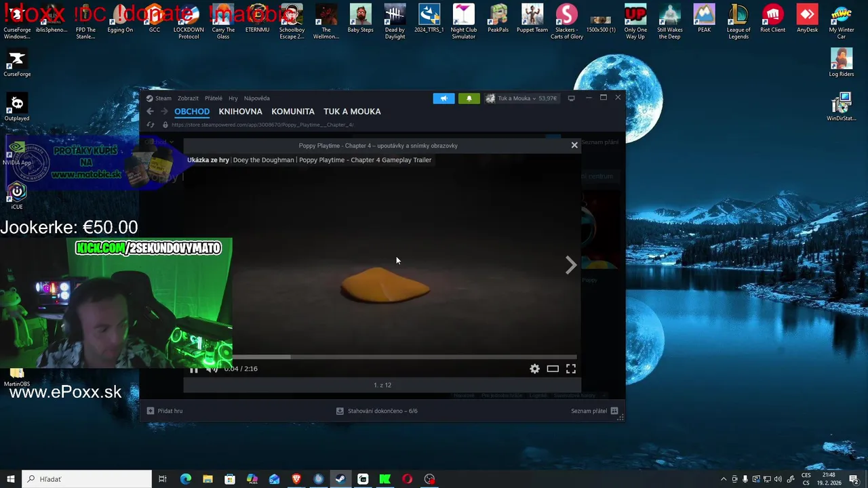Launch Microsoft Edge from taskbar
This screenshot has height=488, width=868.
pyautogui.click(x=186, y=479)
